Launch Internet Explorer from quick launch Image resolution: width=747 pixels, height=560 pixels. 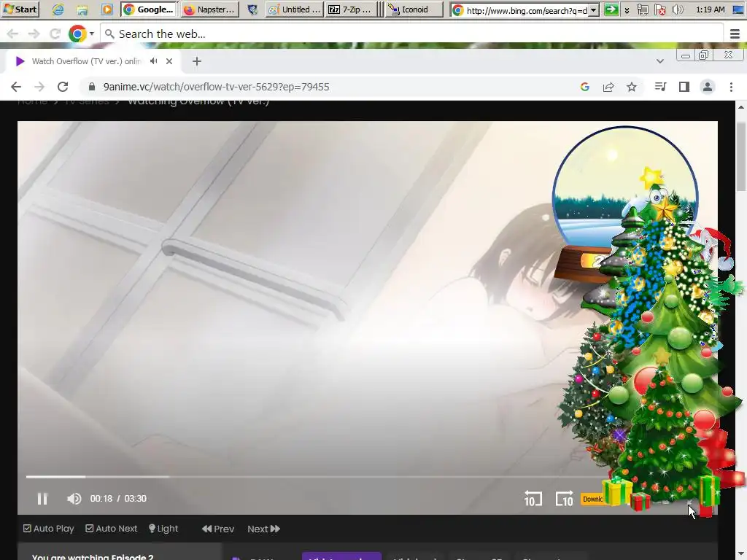(x=58, y=9)
